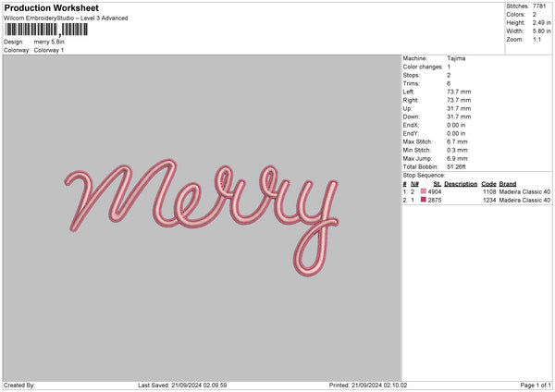Click the 'Code' column header

coord(488,184)
